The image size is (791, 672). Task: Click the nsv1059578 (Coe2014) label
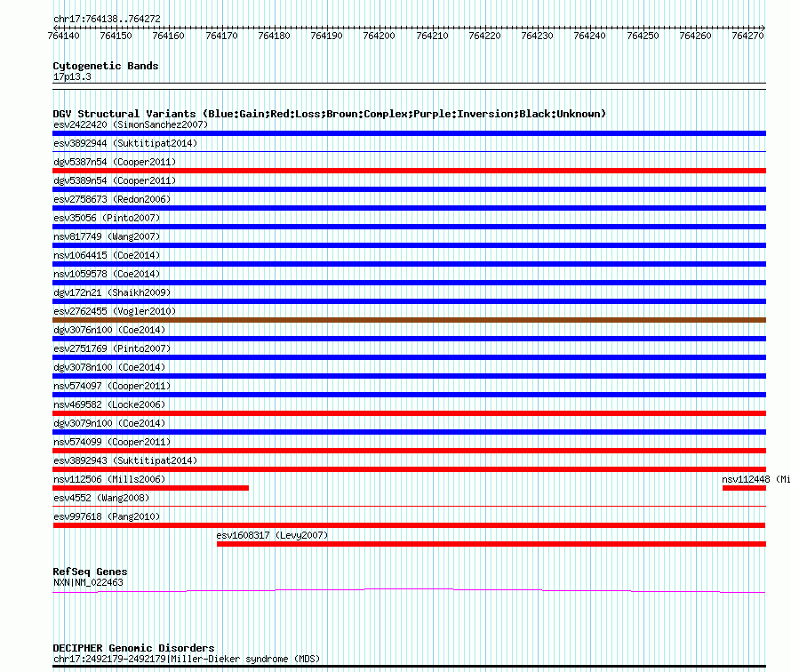[107, 274]
